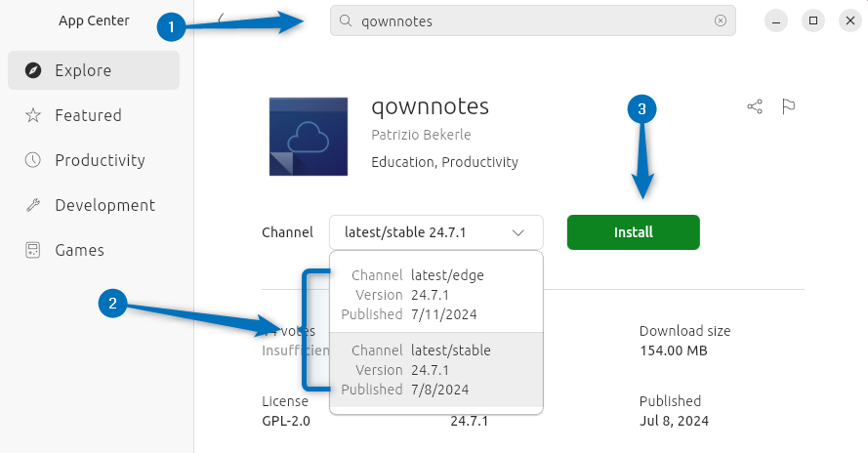Screen dimensions: 868x453
Task: Collapse the Channel dropdown latest/stable 24.7.1
Action: [436, 232]
